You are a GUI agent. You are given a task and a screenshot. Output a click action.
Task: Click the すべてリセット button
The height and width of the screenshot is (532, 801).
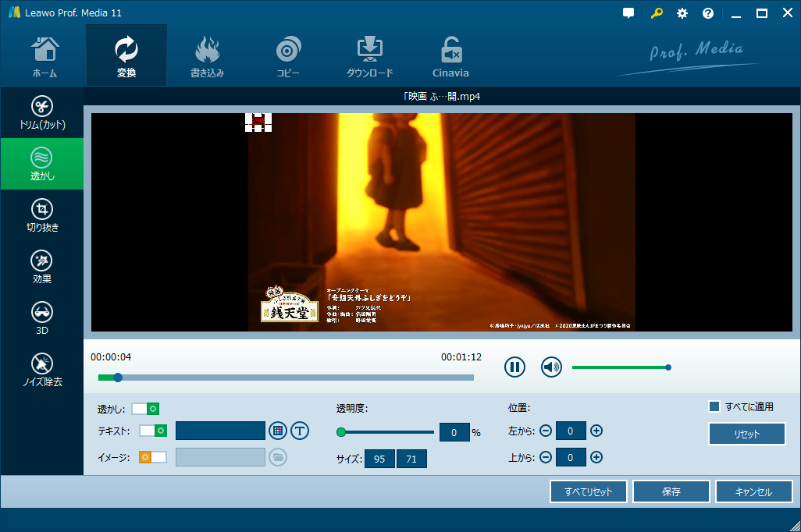point(589,491)
